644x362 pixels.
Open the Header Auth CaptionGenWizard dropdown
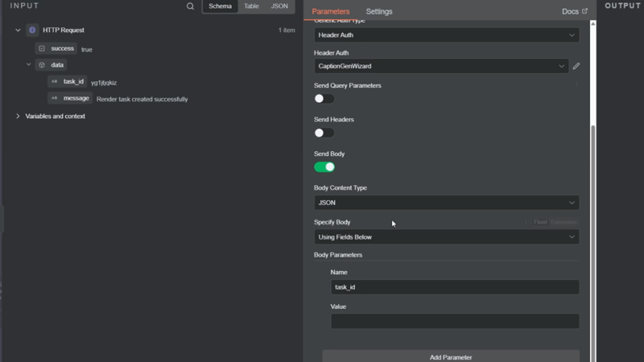pyautogui.click(x=441, y=66)
